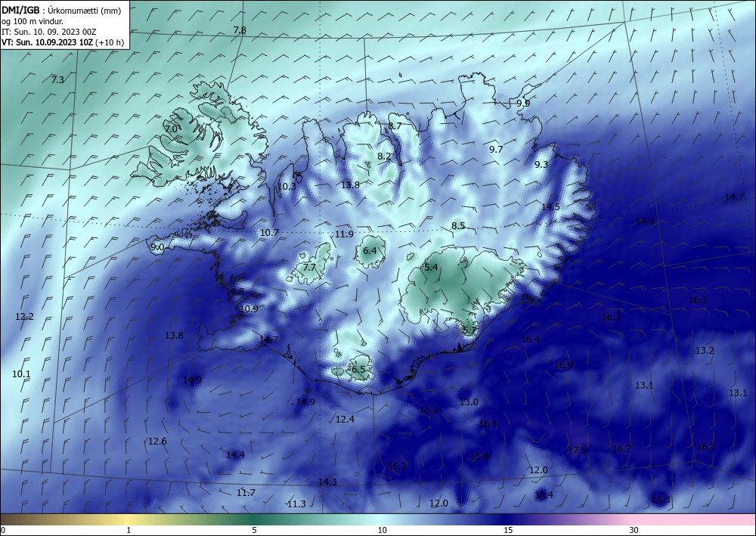This screenshot has width=756, height=536.
Task: Pick the 9.9 value label
Action: click(x=523, y=103)
